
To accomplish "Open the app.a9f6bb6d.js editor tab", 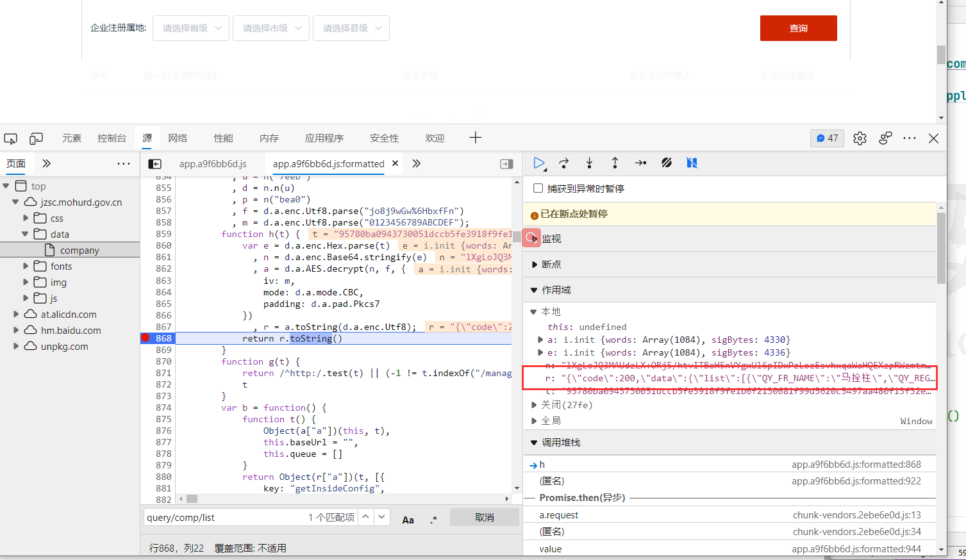I will 213,163.
